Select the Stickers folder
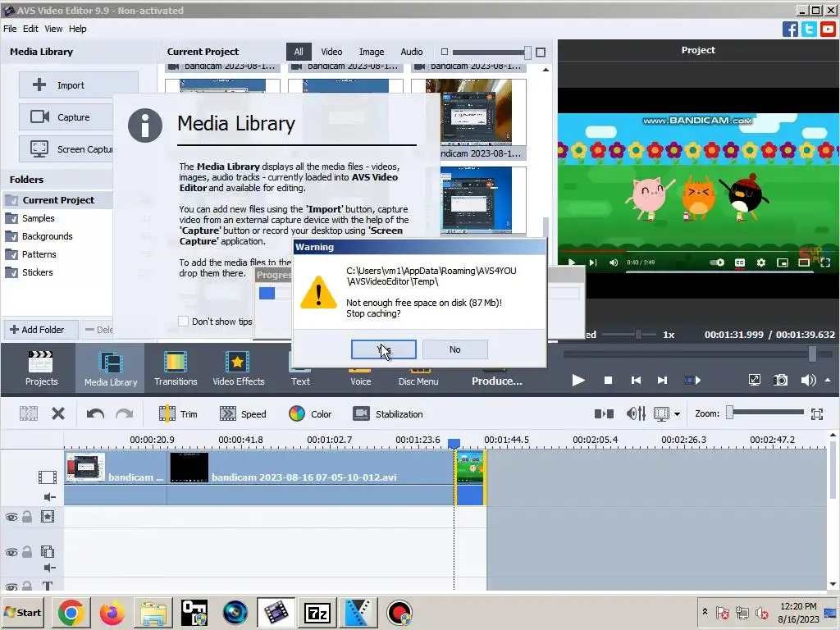 [x=37, y=272]
